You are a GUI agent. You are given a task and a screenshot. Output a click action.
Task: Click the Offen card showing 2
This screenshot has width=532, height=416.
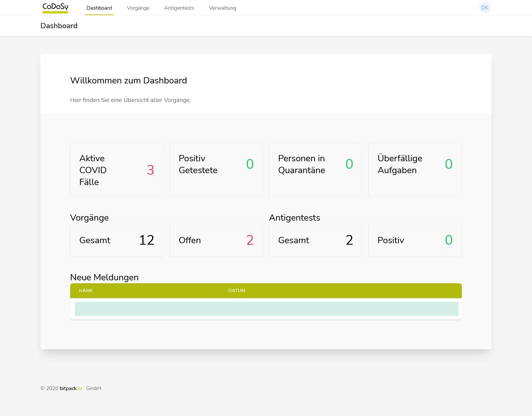tap(216, 240)
